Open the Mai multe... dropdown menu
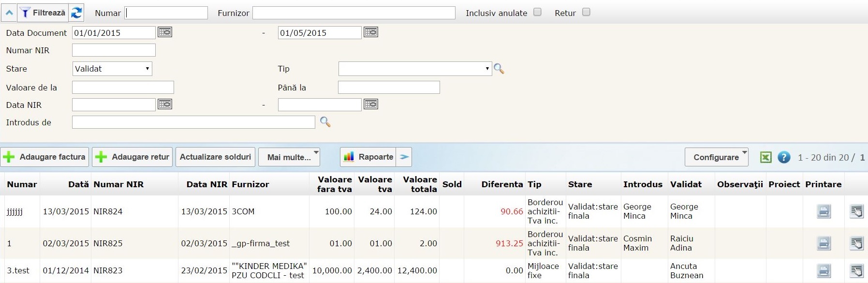Screen dimensions: 868x283 pyautogui.click(x=289, y=157)
